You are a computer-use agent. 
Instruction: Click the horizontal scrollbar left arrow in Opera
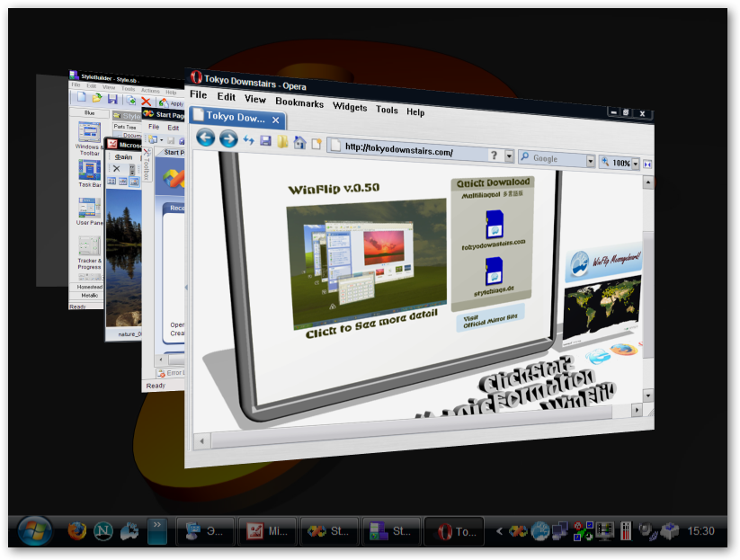pyautogui.click(x=202, y=441)
